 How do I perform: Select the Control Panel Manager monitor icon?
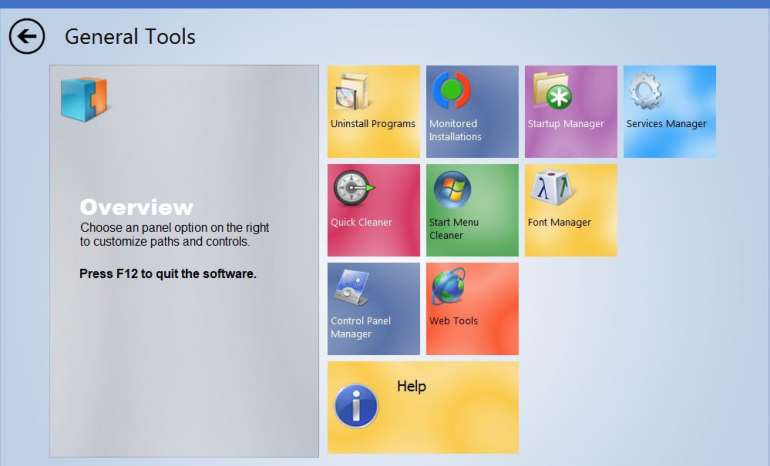[x=353, y=288]
